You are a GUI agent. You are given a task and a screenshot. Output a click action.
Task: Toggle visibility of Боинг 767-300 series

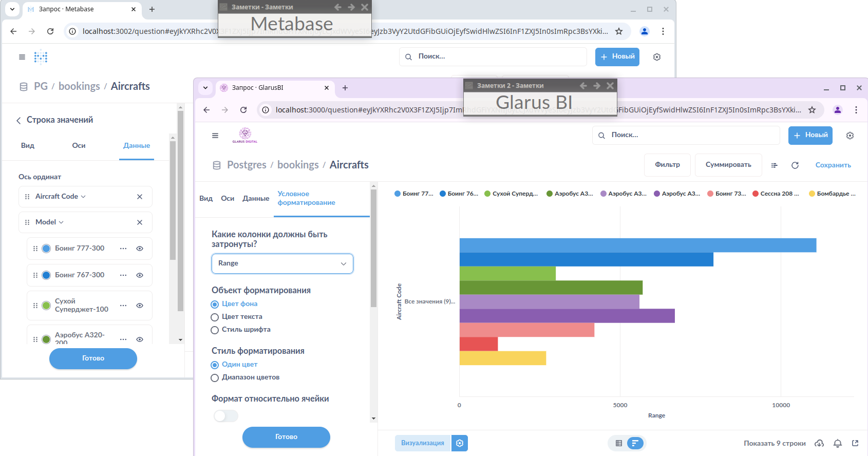pyautogui.click(x=140, y=275)
